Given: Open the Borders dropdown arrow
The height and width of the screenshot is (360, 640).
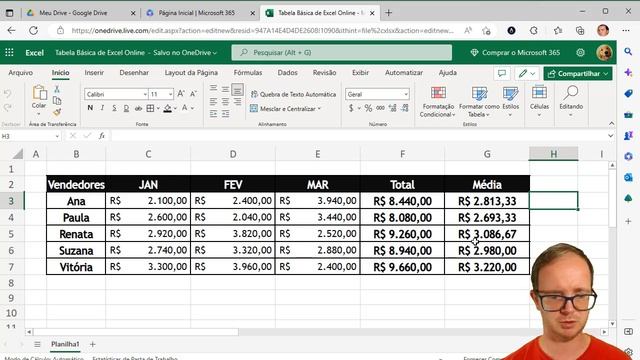Looking at the screenshot, I should click(158, 108).
